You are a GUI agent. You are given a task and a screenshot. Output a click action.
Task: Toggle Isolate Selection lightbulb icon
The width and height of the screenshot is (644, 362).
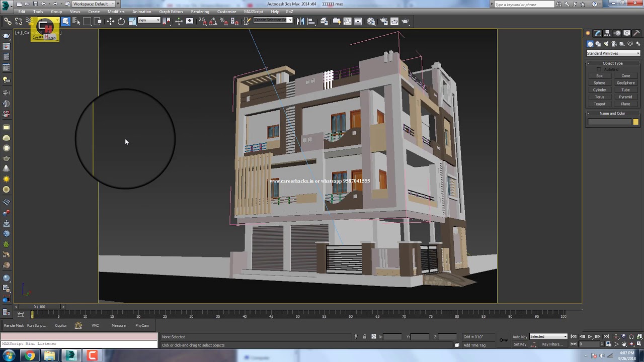coord(356,336)
